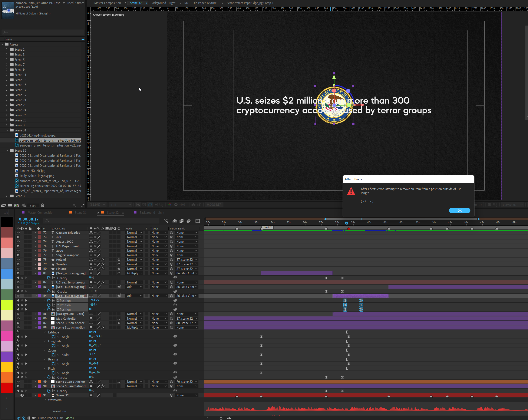This screenshot has height=420, width=528.
Task: Click the purple label color swatch
Action: tap(7, 356)
